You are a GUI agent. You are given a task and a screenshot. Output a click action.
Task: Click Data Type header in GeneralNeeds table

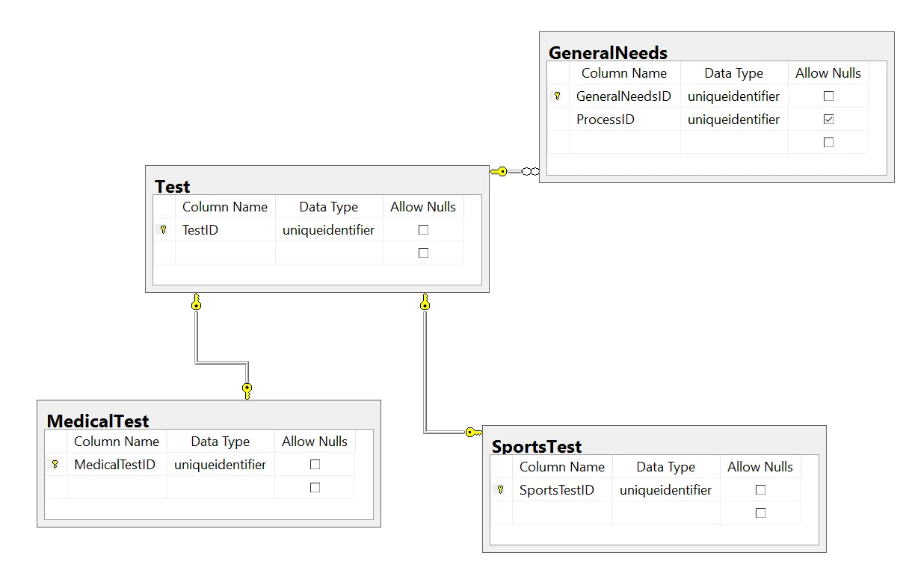734,73
